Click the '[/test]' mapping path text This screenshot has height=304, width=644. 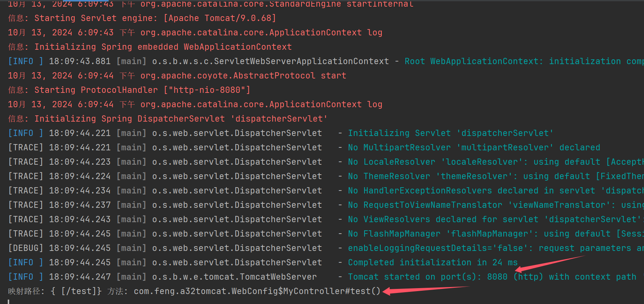[x=79, y=291]
